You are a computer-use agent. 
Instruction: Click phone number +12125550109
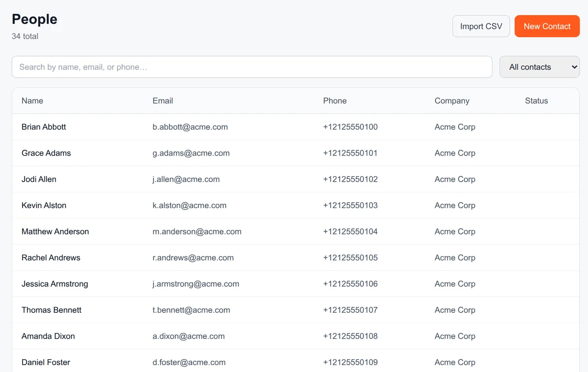(x=350, y=363)
